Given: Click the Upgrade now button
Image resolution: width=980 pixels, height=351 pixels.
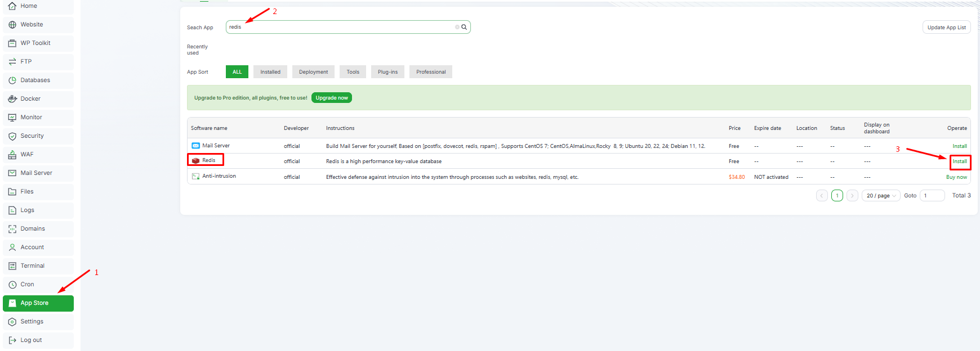Looking at the screenshot, I should point(332,98).
